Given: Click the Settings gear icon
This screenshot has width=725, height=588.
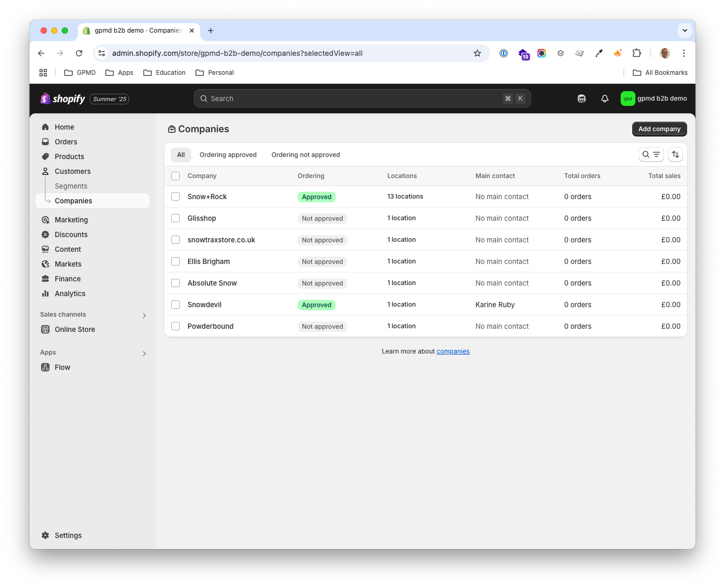Looking at the screenshot, I should [45, 535].
